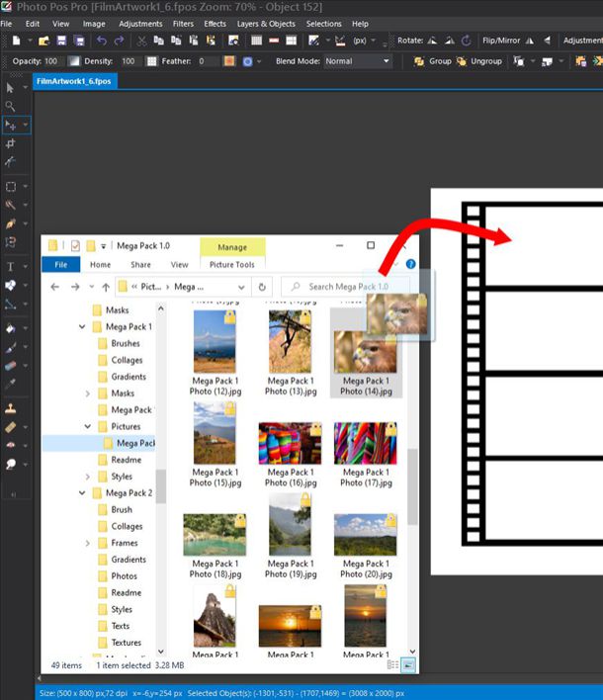Open the Selections menu
This screenshot has height=700, width=603.
323,24
